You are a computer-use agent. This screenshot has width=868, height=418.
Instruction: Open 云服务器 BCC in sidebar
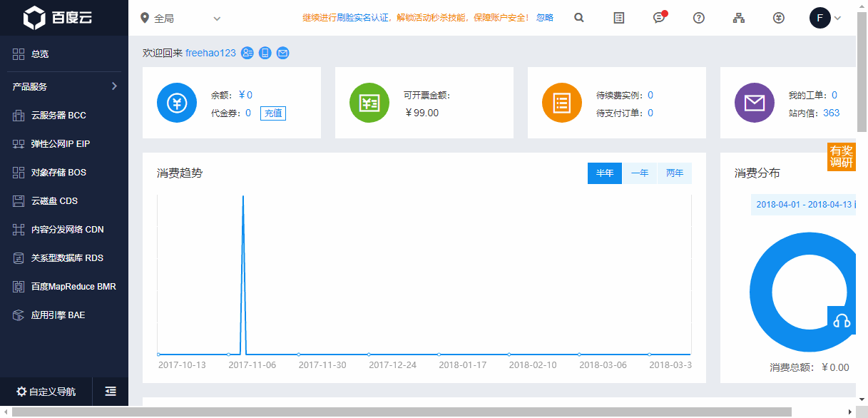(x=58, y=115)
